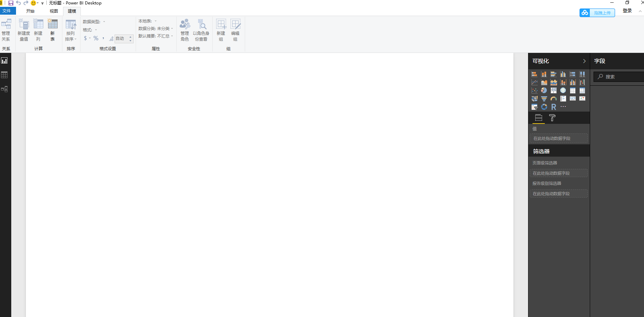This screenshot has height=317, width=644.
Task: Click View as Roles (以角色身份查看)
Action: click(201, 30)
